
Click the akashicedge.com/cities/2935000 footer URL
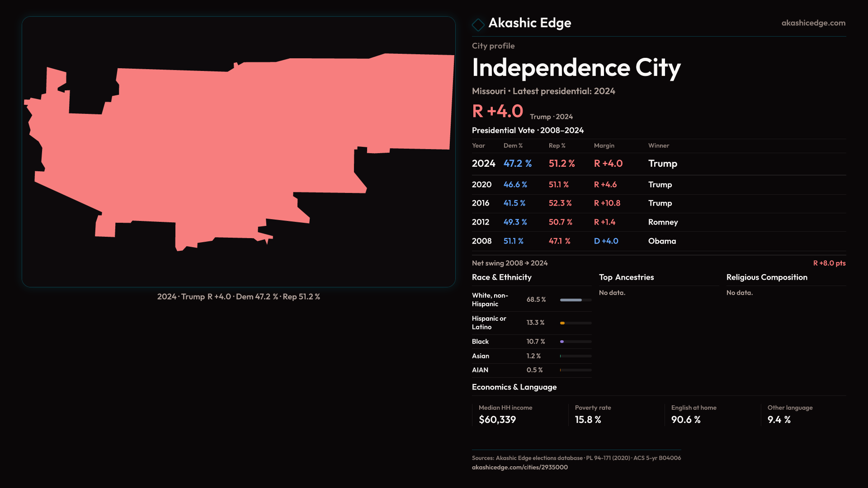point(519,467)
